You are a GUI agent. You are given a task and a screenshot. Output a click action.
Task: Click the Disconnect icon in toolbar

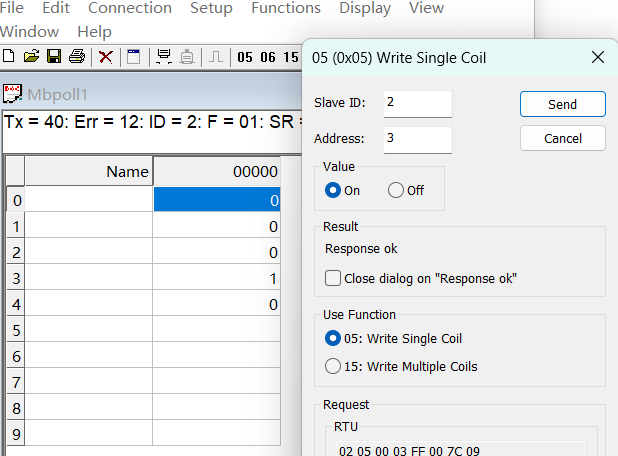point(187,57)
